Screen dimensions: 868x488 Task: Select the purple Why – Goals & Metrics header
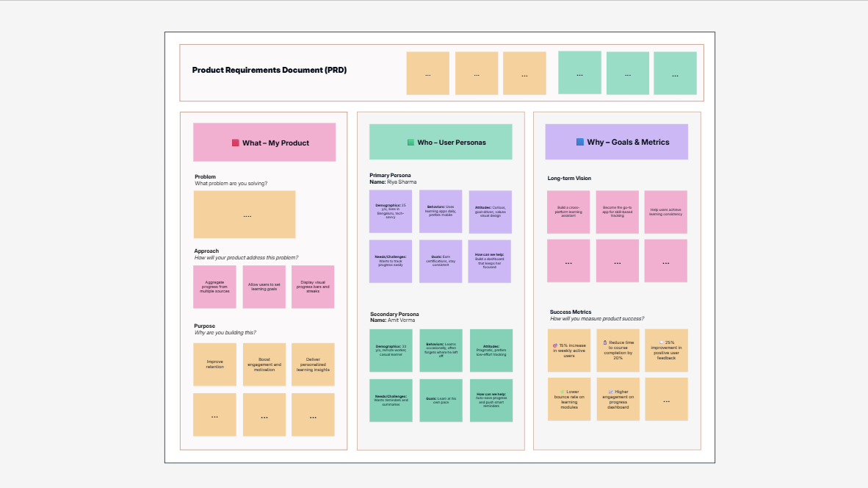click(x=617, y=142)
